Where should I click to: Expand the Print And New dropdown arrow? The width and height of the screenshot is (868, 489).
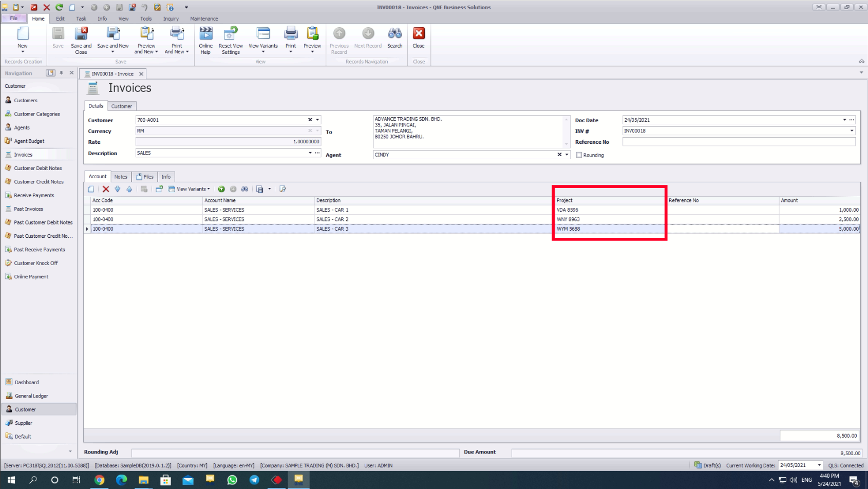click(187, 52)
